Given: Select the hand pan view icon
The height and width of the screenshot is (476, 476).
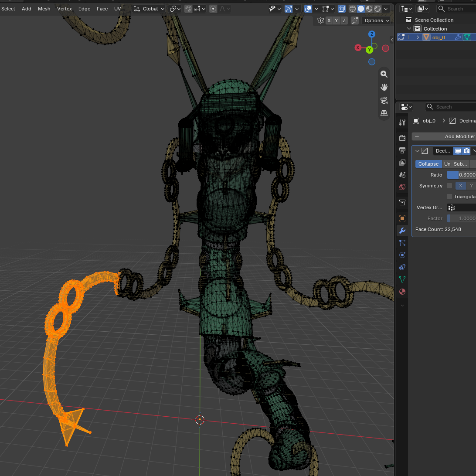Looking at the screenshot, I should (x=384, y=87).
